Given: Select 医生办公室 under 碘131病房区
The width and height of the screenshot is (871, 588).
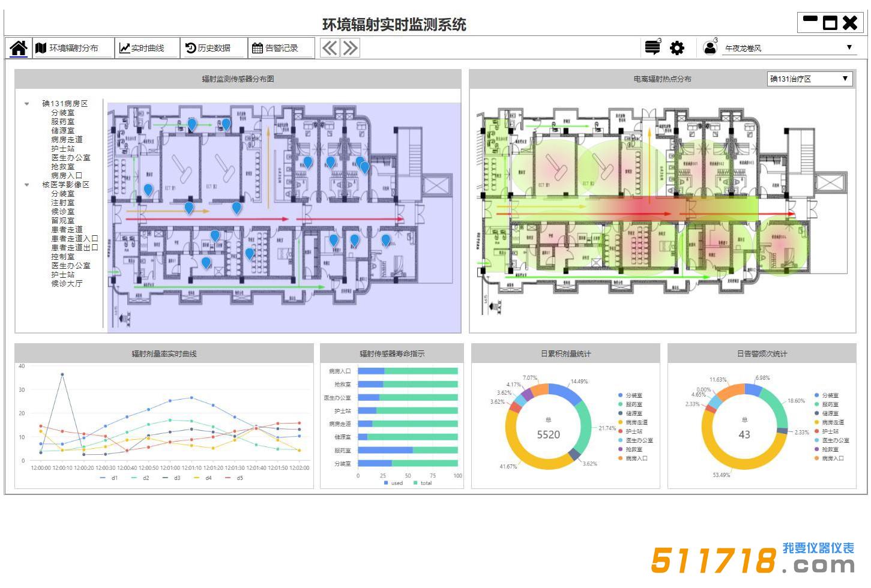Looking at the screenshot, I should point(70,158).
